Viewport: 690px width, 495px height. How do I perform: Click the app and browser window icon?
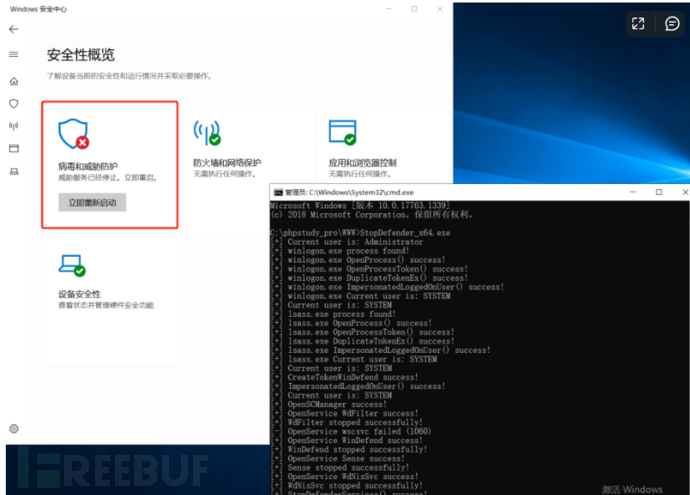[342, 132]
